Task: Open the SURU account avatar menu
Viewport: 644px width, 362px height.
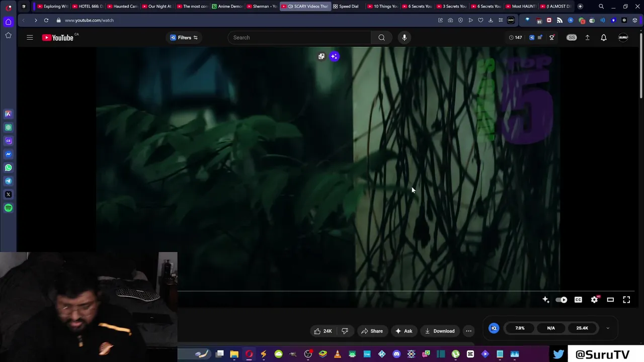Action: (623, 37)
